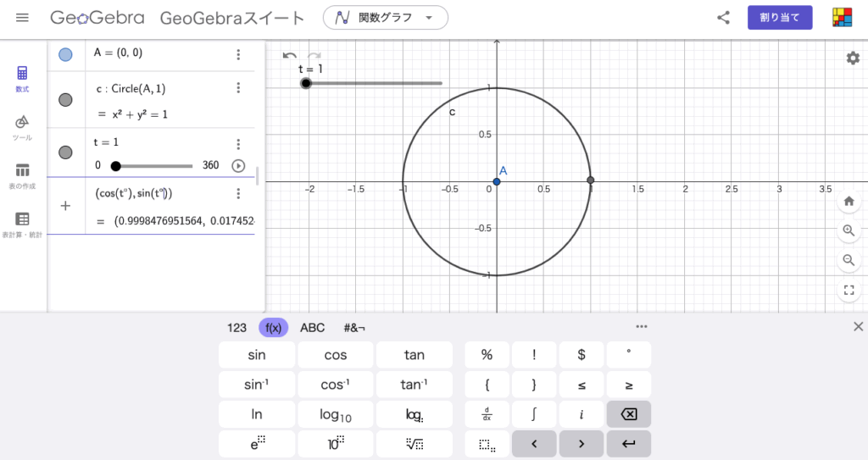Open the 関数グラフ app switcher dropdown

coord(386,18)
